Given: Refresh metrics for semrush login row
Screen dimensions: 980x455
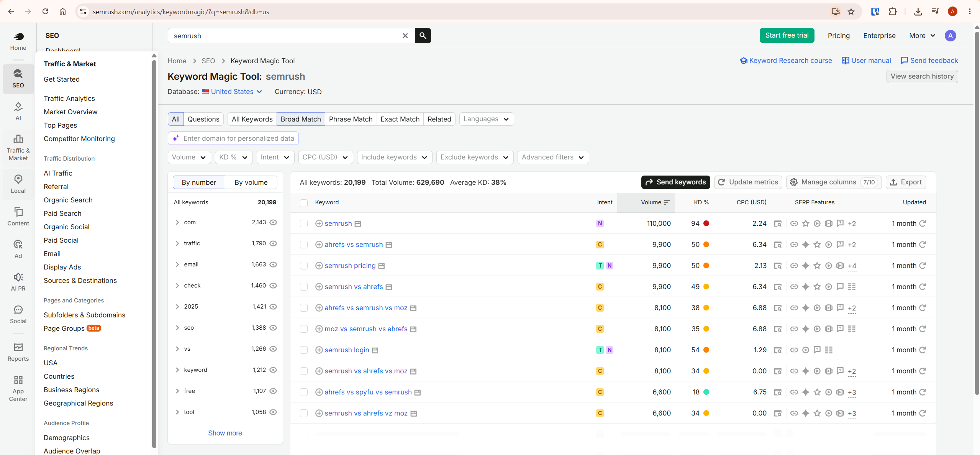Looking at the screenshot, I should click(x=923, y=350).
